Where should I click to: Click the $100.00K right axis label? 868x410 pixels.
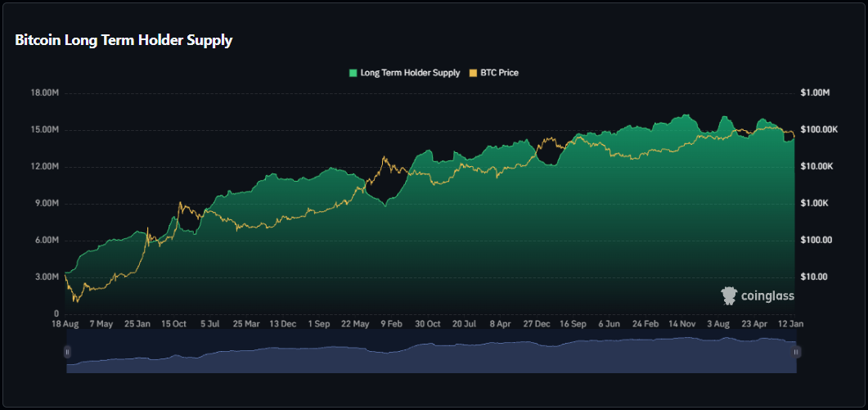click(x=818, y=130)
